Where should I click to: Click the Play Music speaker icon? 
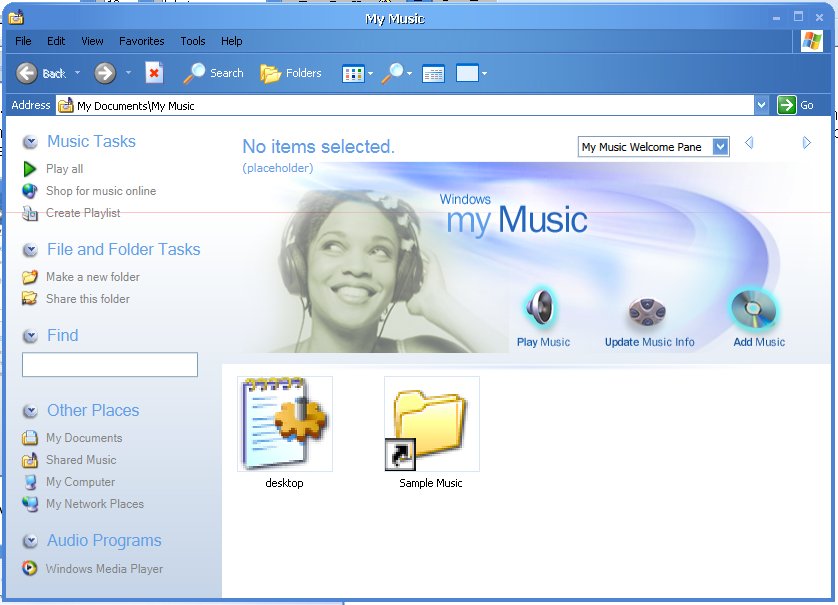(x=540, y=308)
